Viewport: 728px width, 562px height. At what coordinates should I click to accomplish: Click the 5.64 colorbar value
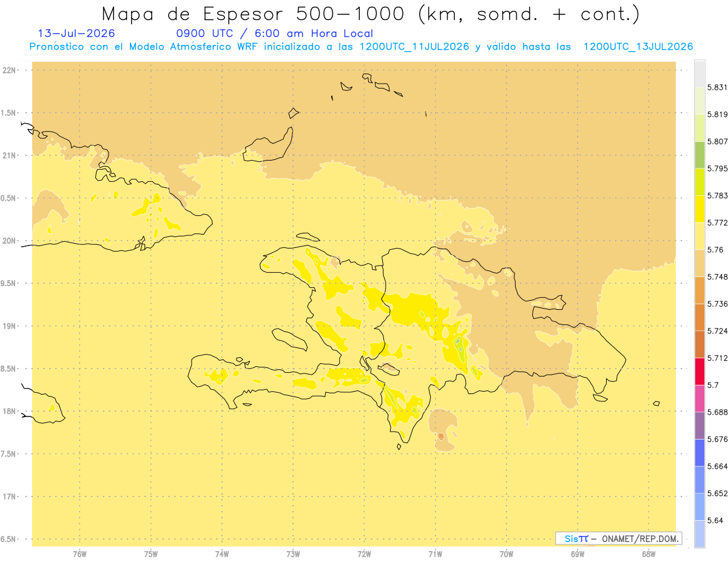[715, 520]
